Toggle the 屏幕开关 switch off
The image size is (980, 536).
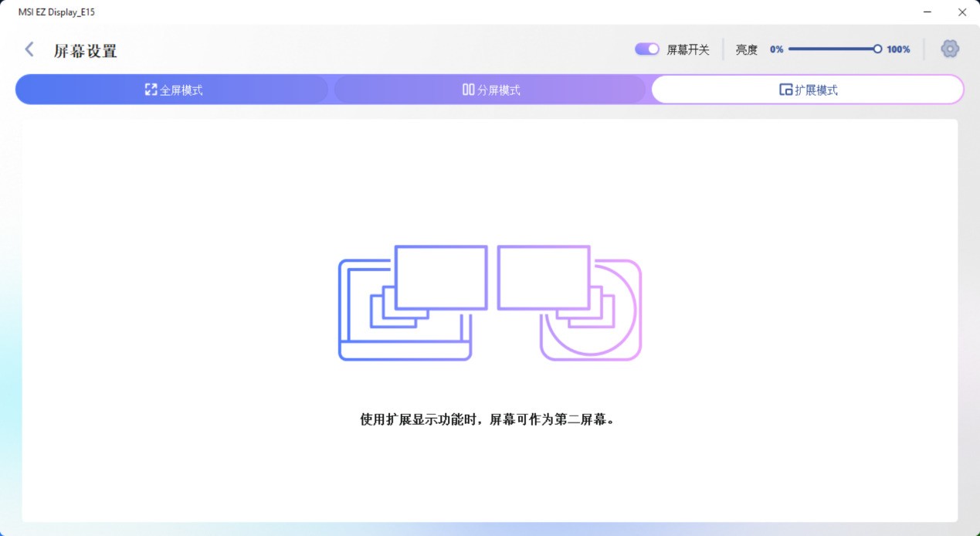click(x=647, y=49)
